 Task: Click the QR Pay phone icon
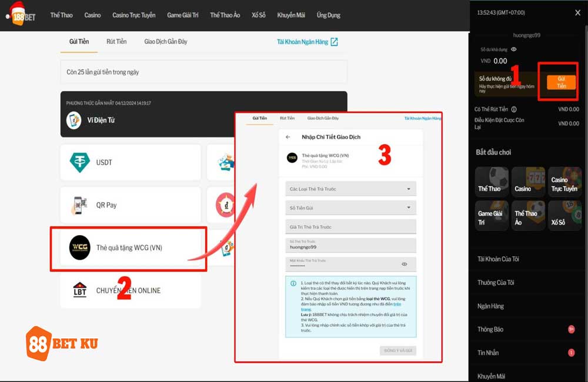[79, 205]
